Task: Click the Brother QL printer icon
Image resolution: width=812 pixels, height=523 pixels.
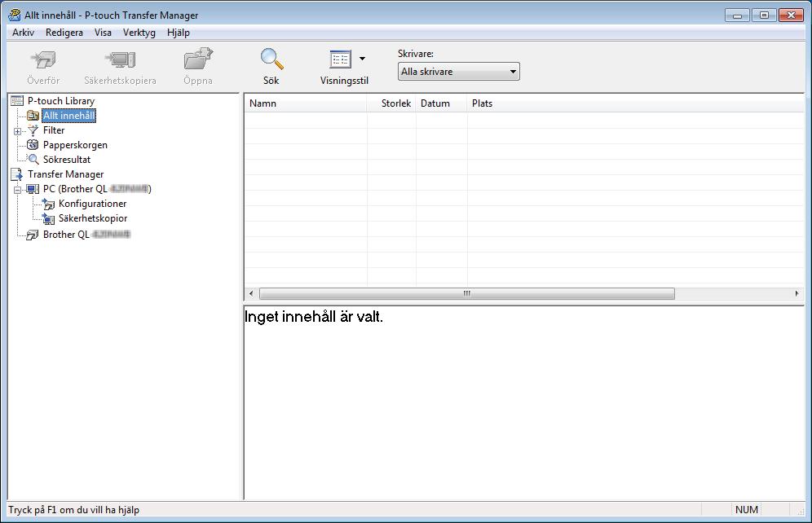Action: point(33,235)
